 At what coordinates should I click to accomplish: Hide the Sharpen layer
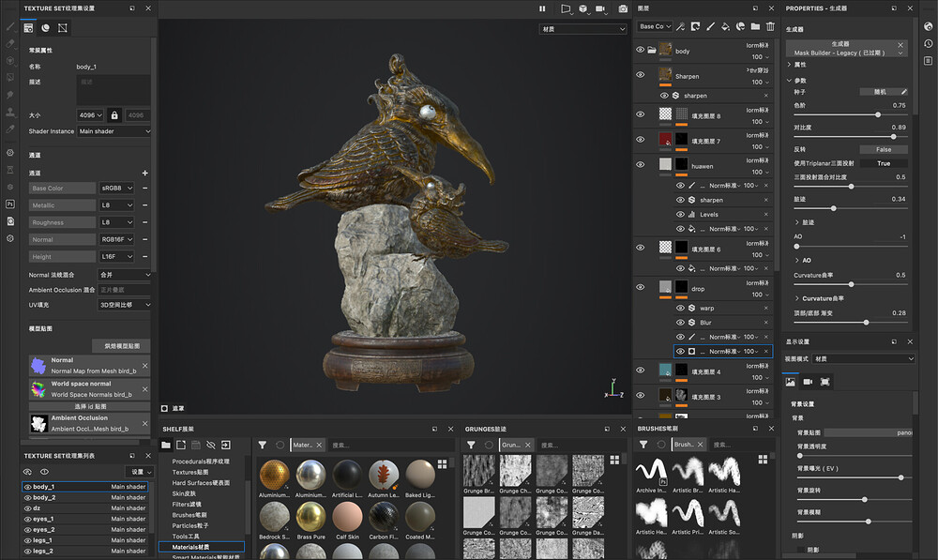click(x=640, y=75)
